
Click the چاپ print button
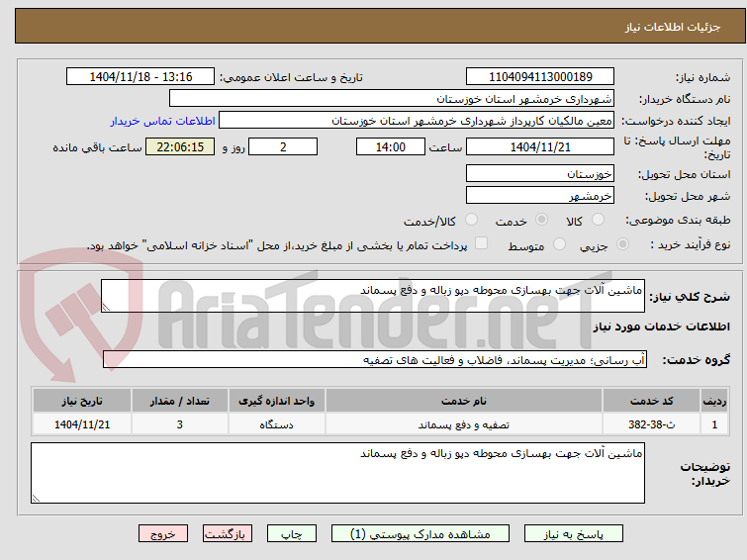click(x=292, y=534)
